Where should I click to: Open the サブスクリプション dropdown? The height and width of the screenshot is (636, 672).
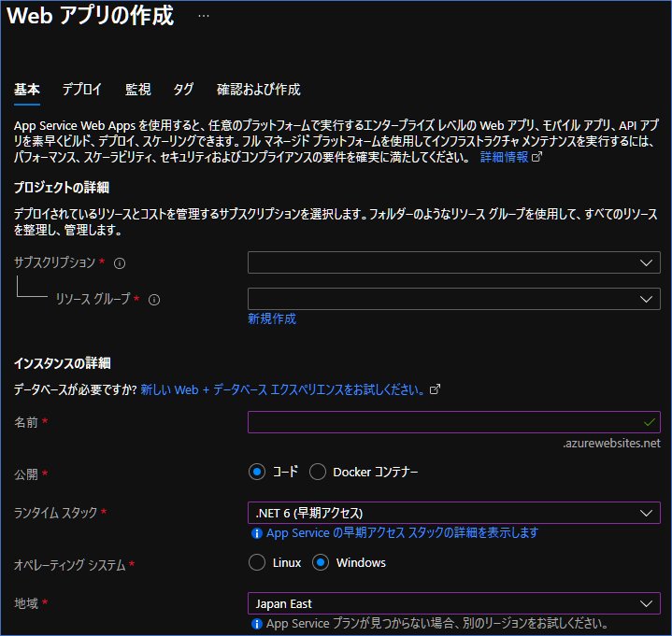tap(454, 262)
